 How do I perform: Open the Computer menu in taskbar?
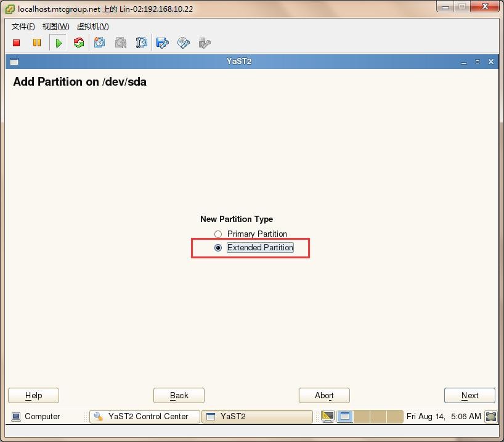(36, 417)
